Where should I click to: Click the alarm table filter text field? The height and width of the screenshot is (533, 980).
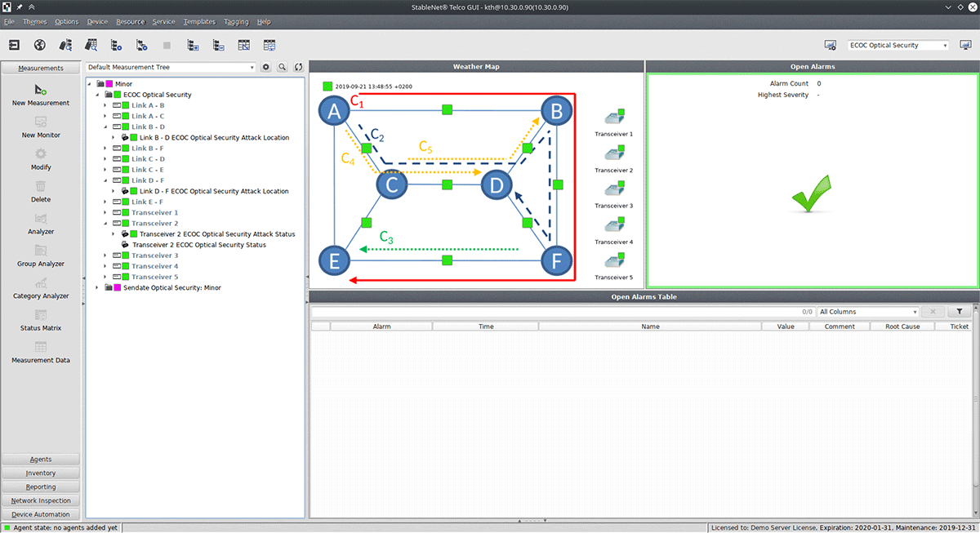click(x=563, y=312)
